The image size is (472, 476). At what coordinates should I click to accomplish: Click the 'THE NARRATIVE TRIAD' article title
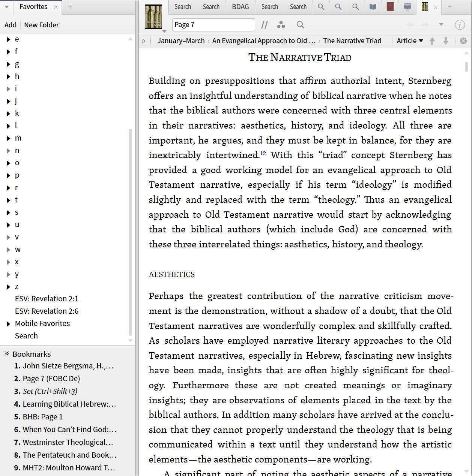coord(300,58)
